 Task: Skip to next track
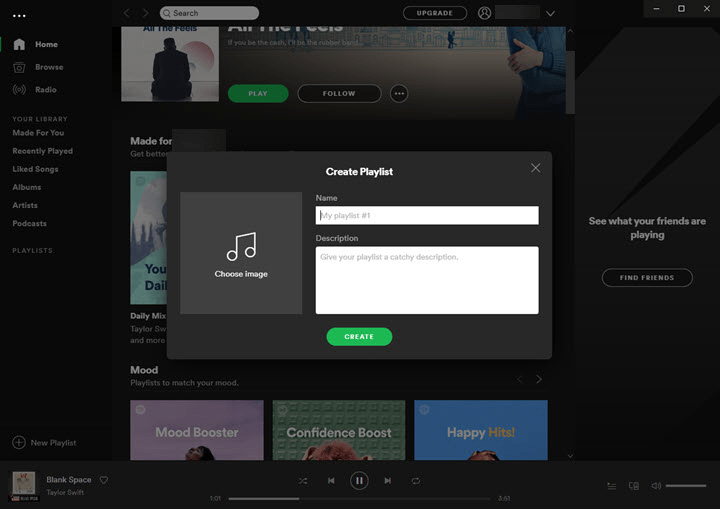pyautogui.click(x=388, y=481)
